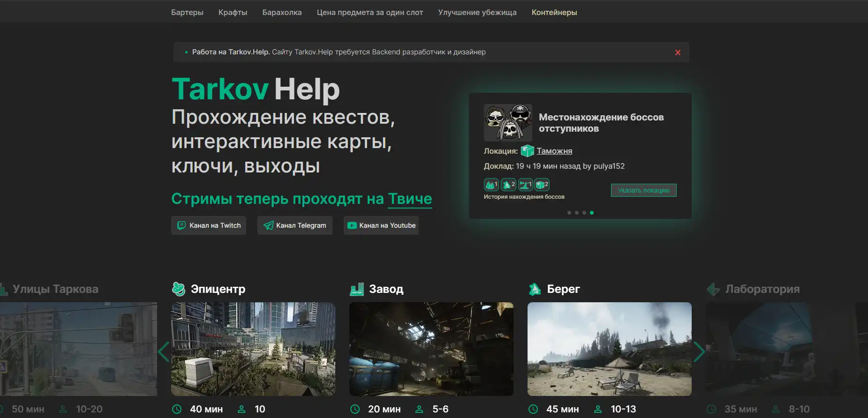Select the third boss carousel dot
This screenshot has width=868, height=418.
(x=584, y=213)
